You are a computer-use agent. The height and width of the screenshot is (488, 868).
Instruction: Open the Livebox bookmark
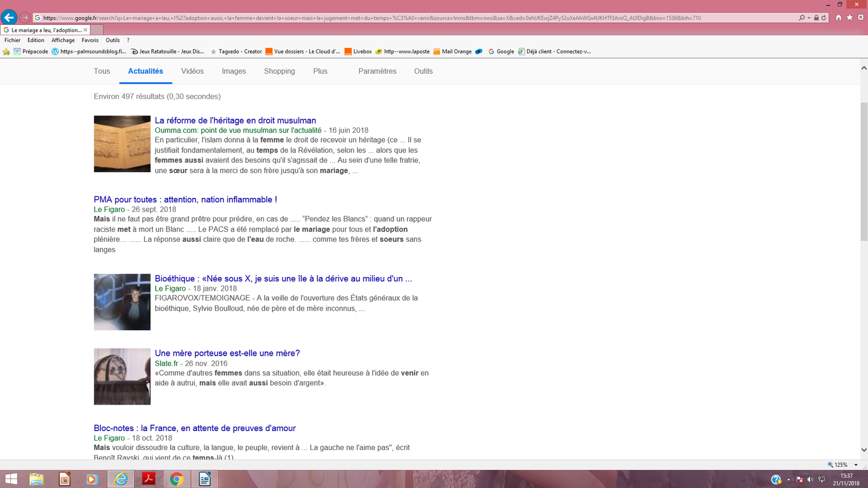(358, 52)
